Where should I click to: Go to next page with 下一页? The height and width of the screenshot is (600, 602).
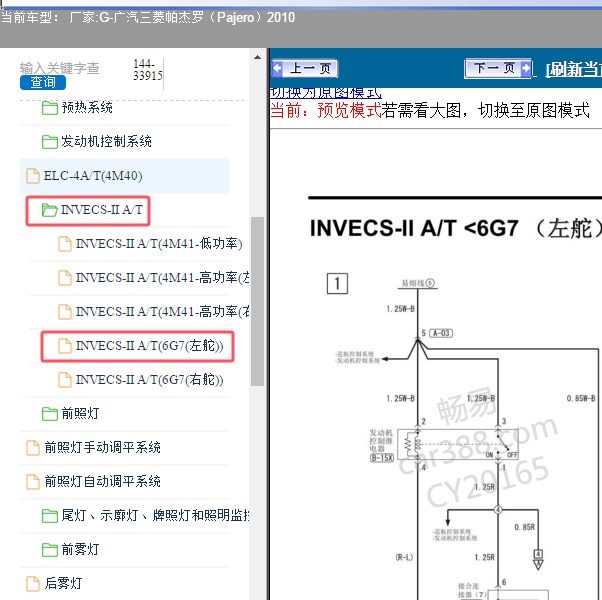(498, 69)
